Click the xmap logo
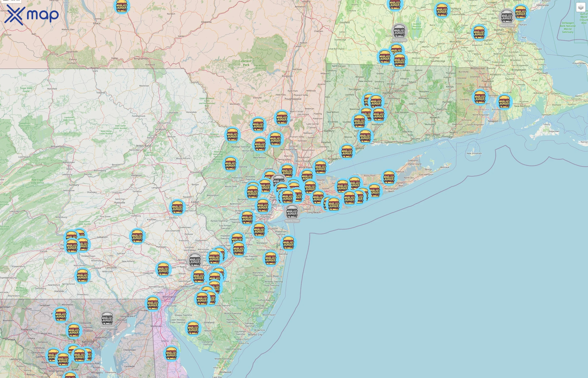The width and height of the screenshot is (588, 378). point(31,15)
